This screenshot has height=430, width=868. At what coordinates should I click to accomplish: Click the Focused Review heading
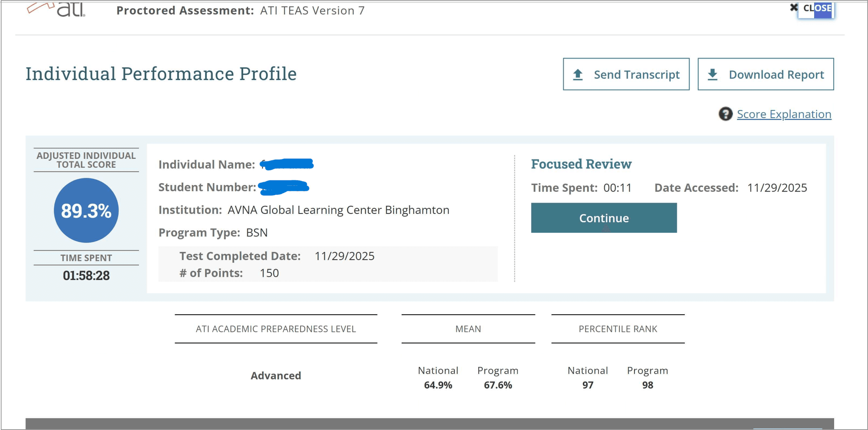[x=581, y=164]
